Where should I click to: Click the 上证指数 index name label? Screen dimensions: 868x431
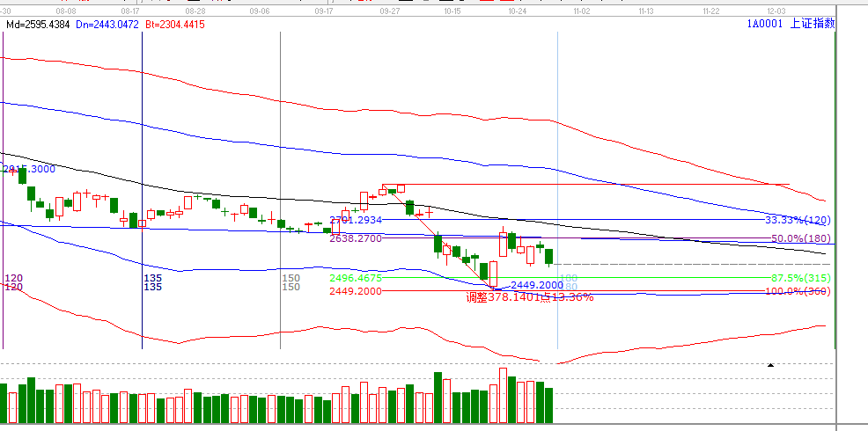[811, 25]
